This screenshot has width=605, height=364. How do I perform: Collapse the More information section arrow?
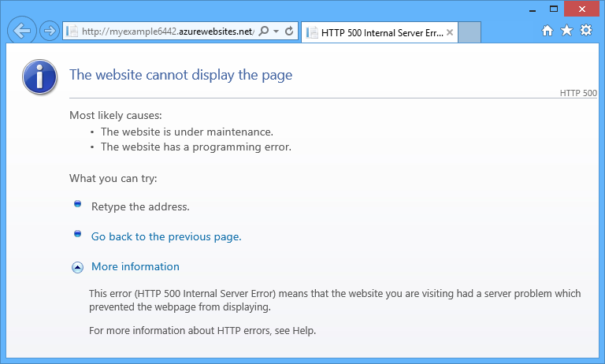[x=77, y=267]
